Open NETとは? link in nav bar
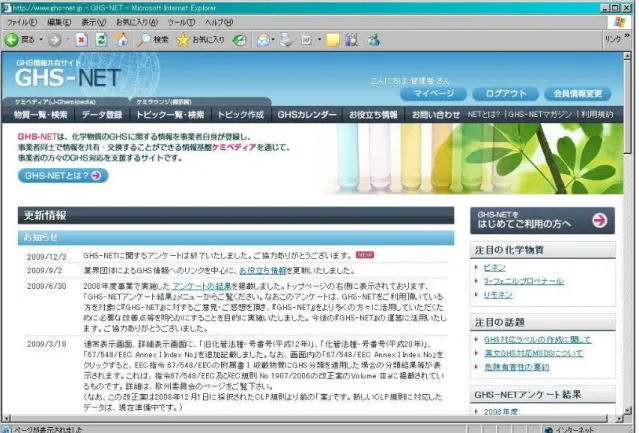The width and height of the screenshot is (639, 433). coord(483,114)
